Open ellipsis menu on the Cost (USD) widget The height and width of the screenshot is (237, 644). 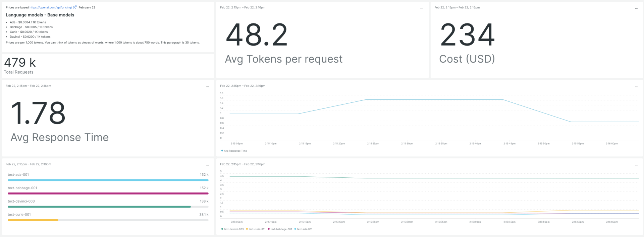tap(636, 8)
